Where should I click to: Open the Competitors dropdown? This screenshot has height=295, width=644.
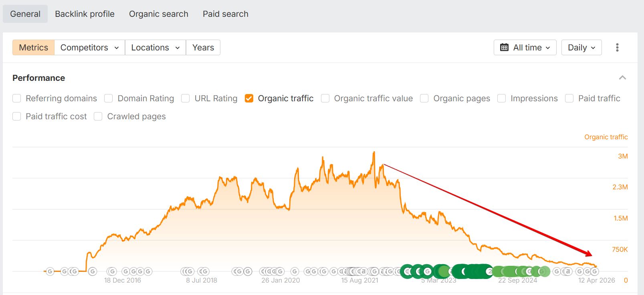pyautogui.click(x=89, y=47)
